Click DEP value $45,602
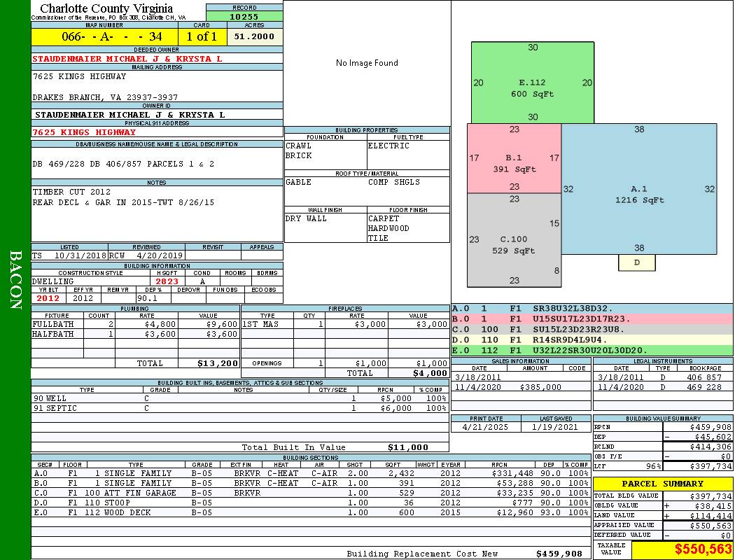 point(713,437)
